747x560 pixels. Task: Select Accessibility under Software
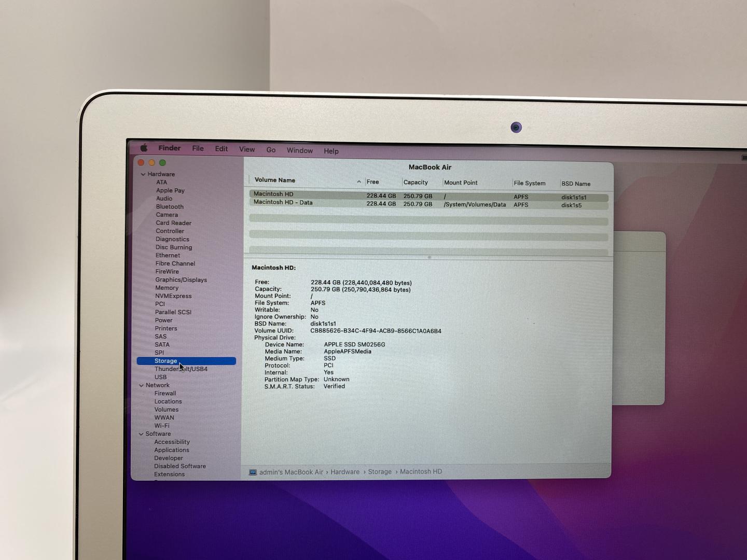coord(172,442)
